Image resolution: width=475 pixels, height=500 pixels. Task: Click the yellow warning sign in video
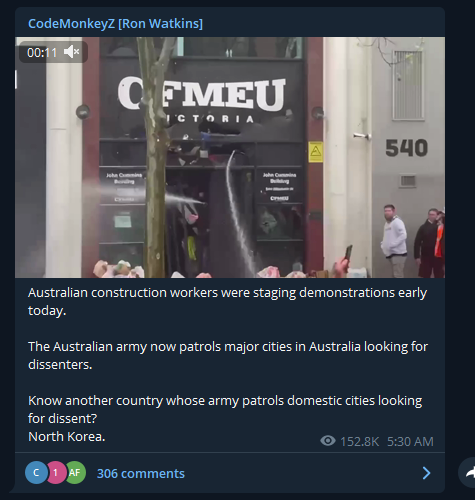[x=315, y=152]
